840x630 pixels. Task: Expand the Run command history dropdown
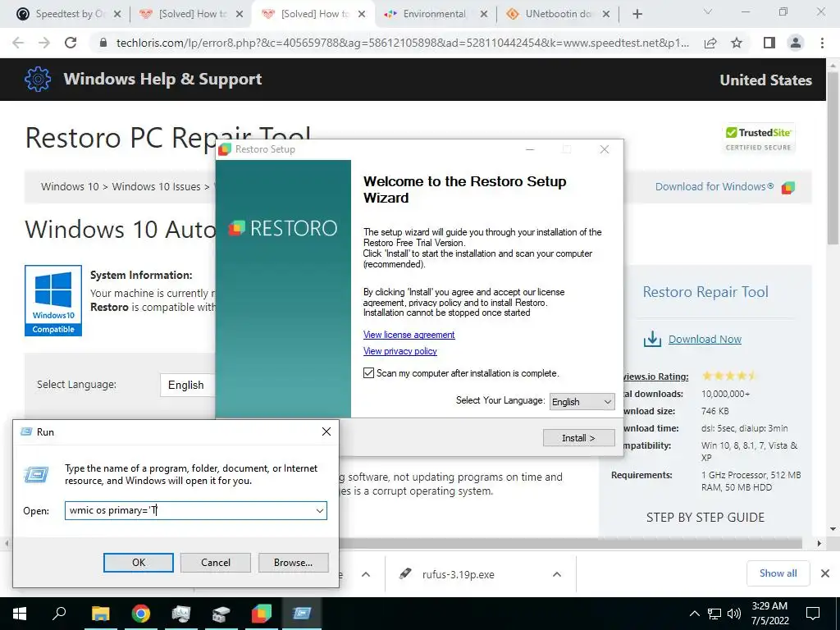pos(320,510)
